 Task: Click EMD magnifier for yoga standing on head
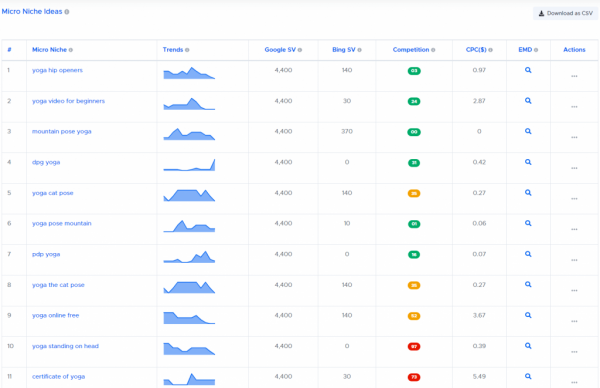click(528, 346)
